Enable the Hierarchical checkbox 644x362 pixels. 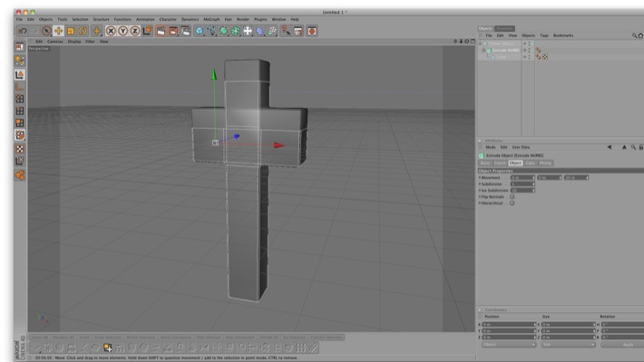[512, 203]
